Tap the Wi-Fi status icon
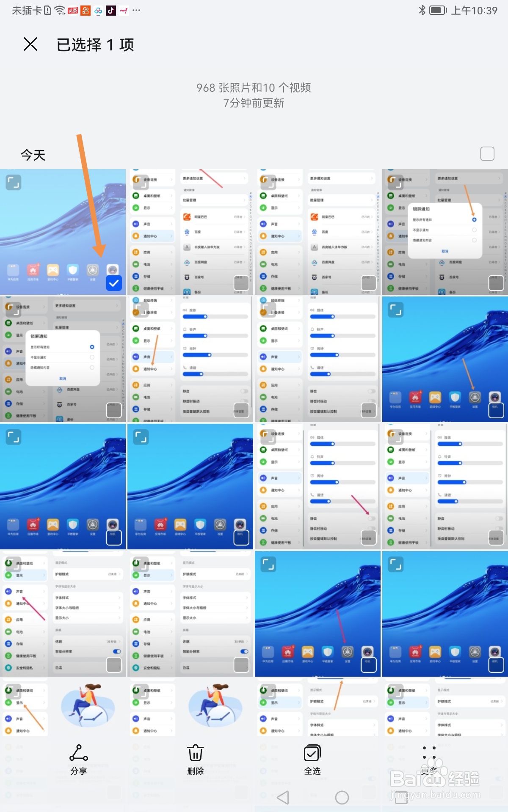 pyautogui.click(x=60, y=10)
